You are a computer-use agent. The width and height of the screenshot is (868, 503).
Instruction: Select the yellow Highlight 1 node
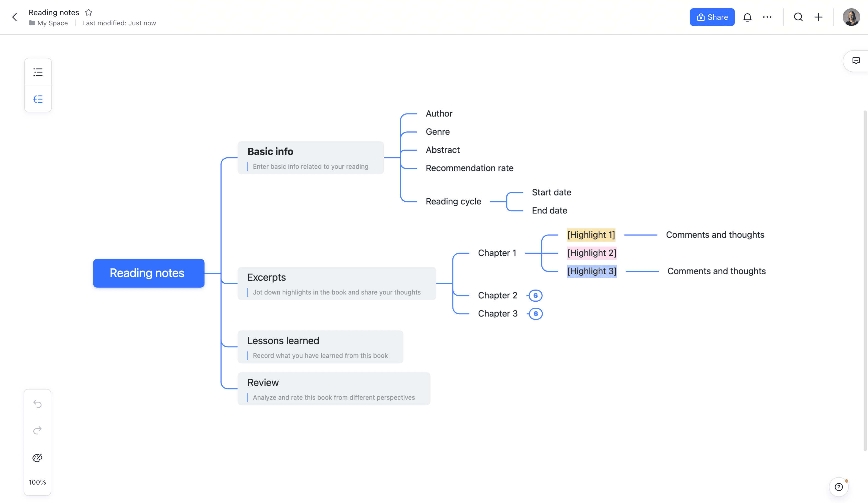(x=591, y=235)
